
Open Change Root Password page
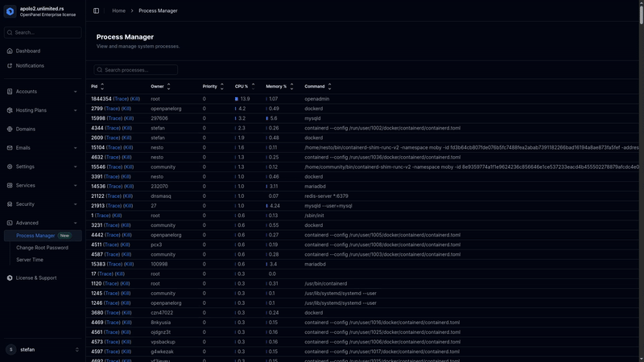click(x=42, y=248)
